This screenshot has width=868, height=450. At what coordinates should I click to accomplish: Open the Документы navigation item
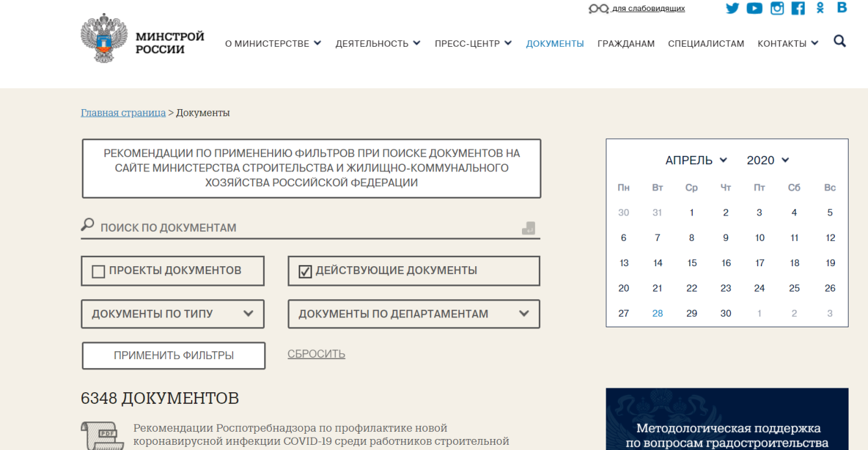(x=555, y=44)
